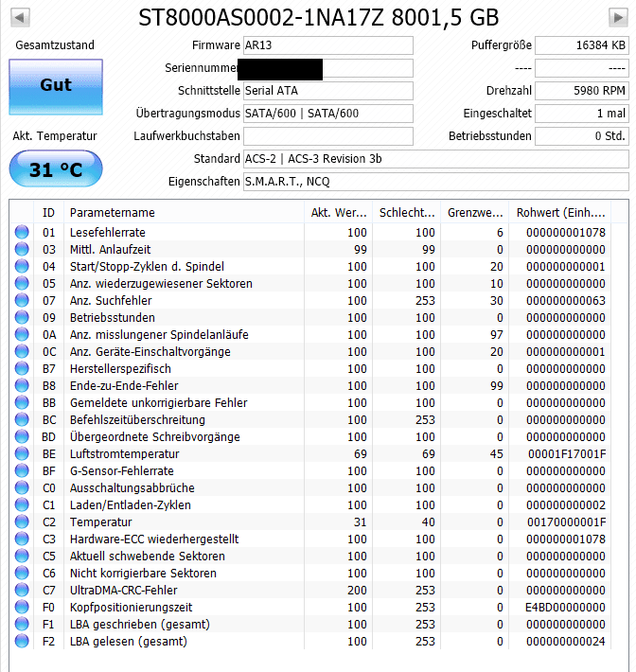636x672 pixels.
Task: Click the ID column header
Action: (x=48, y=213)
